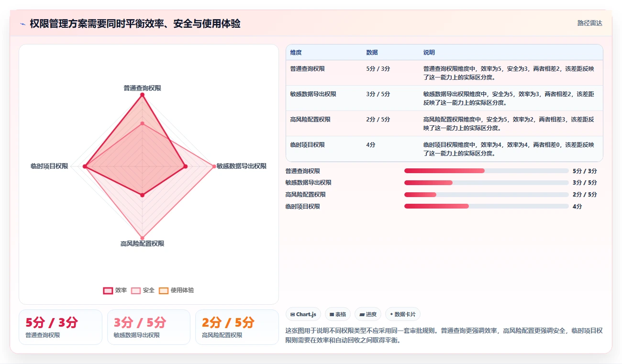Click the data point next to the 临时项目权限 radar label
Image resolution: width=622 pixels, height=364 pixels.
click(85, 166)
